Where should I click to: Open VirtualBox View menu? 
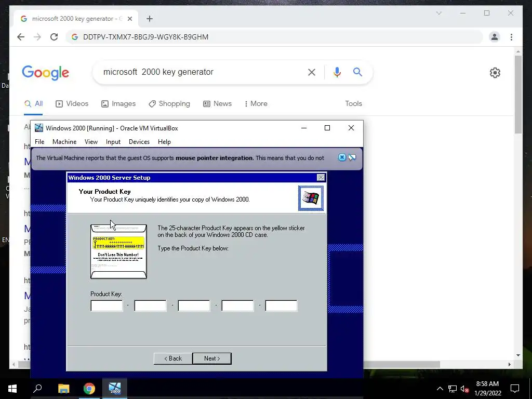(x=91, y=142)
